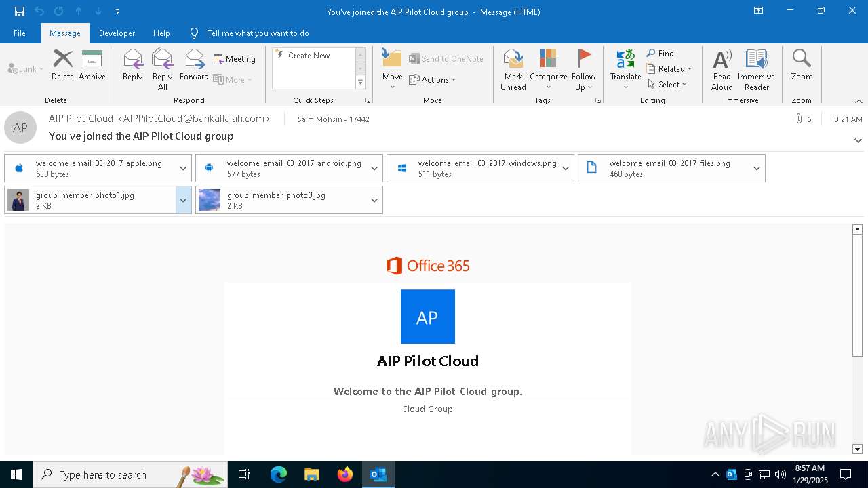Open Firefox from the taskbar
The image size is (868, 488).
tap(345, 474)
